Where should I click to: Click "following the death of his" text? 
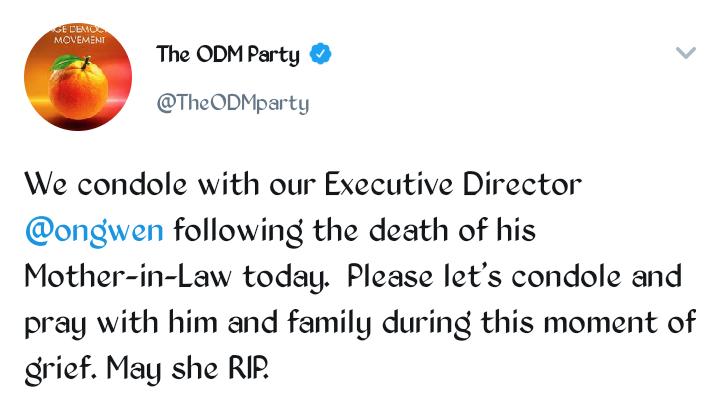355,230
